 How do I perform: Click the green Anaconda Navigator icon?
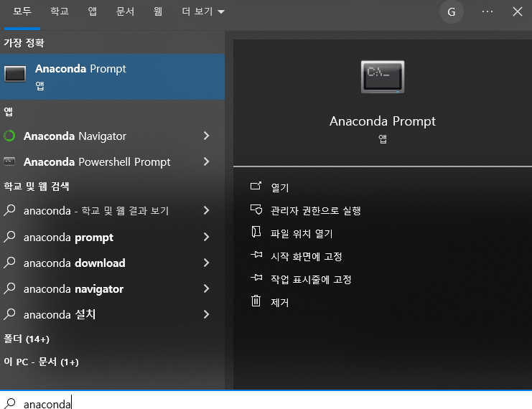pos(9,136)
